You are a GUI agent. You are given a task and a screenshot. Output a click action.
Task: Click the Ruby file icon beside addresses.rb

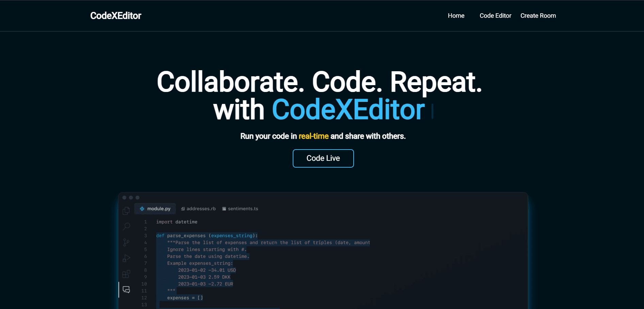[183, 209]
